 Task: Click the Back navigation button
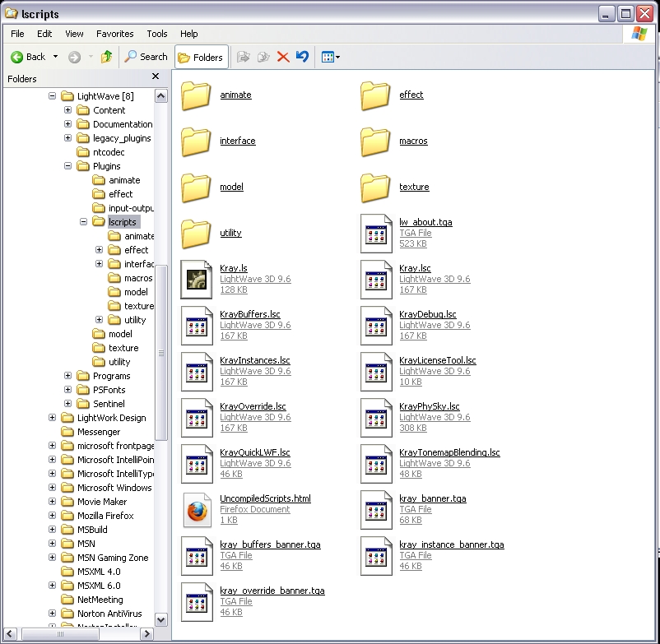pos(29,57)
